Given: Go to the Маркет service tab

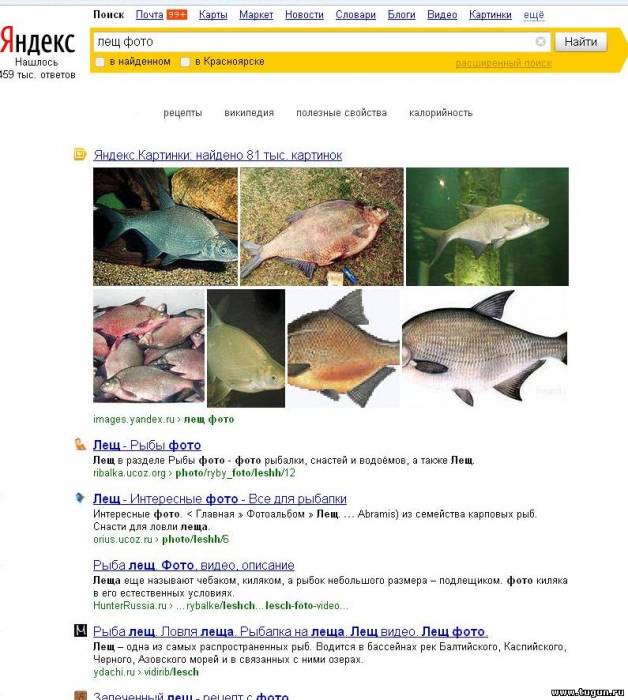Looking at the screenshot, I should pyautogui.click(x=256, y=15).
